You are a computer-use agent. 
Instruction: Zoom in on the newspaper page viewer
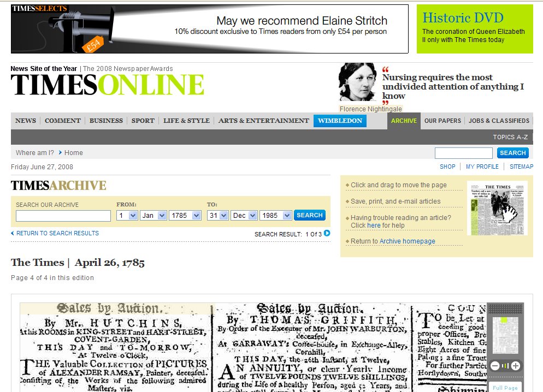pos(515,366)
